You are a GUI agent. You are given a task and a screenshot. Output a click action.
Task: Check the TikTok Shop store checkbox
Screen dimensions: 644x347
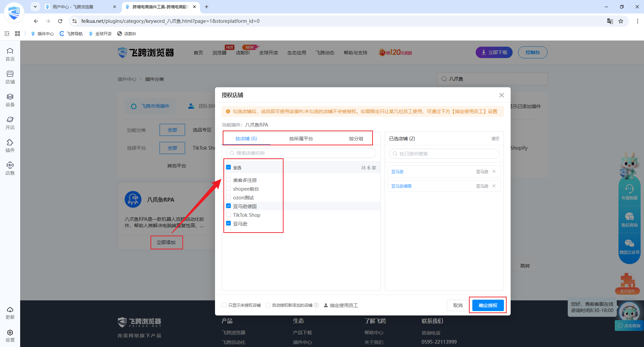tap(228, 215)
